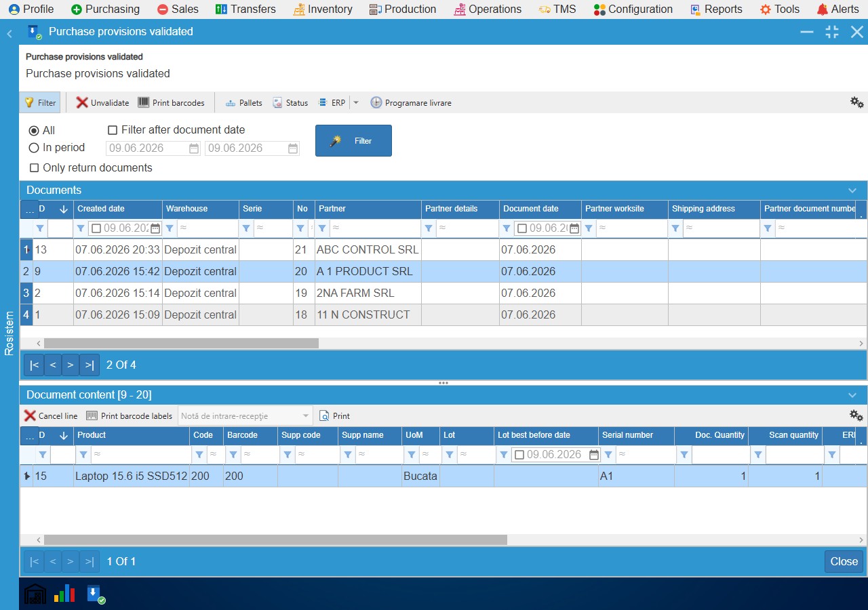Go to first page in Documents pager

pos(34,365)
